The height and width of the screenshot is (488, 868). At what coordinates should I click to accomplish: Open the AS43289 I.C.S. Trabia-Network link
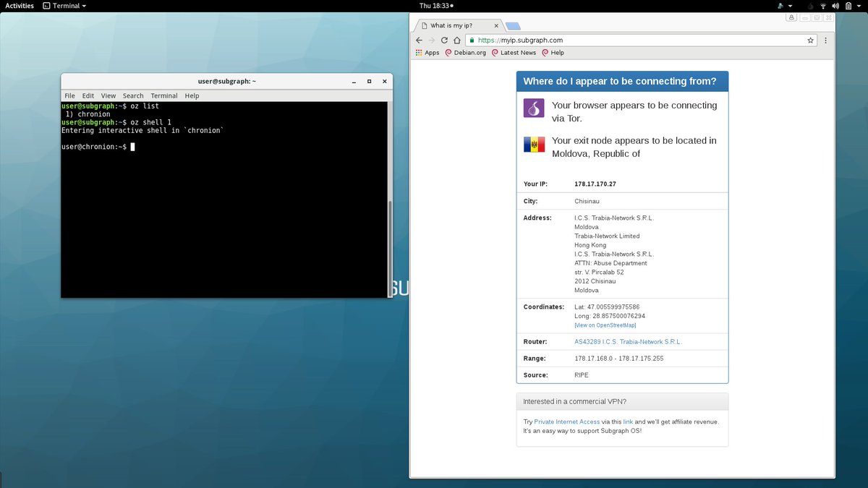point(628,342)
